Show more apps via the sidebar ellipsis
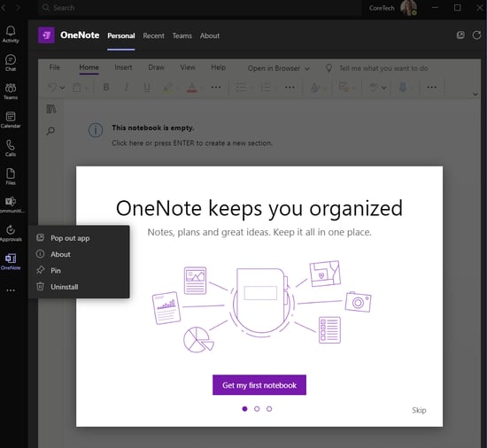 pos(11,290)
